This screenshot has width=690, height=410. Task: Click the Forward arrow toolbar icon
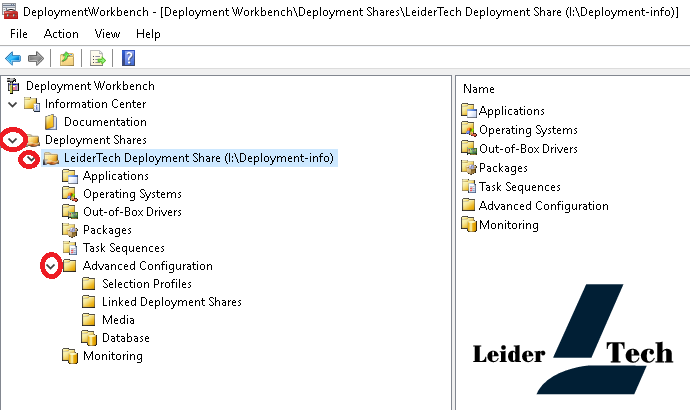click(36, 58)
